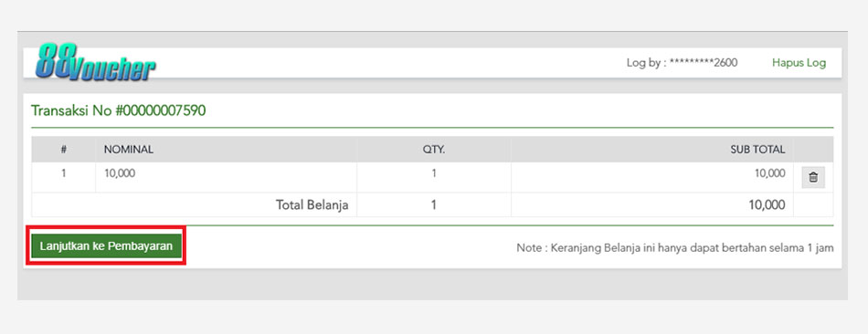Click the SUB TOTAL column header
868x334 pixels.
coord(757,150)
